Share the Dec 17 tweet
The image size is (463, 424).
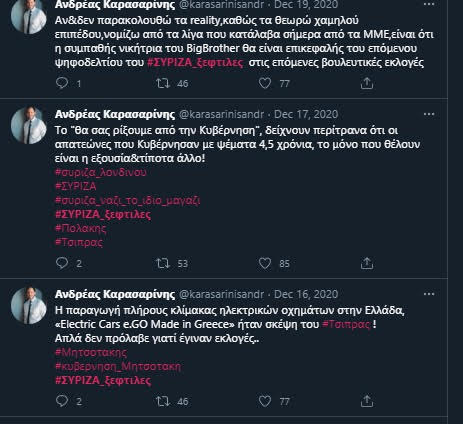[367, 263]
